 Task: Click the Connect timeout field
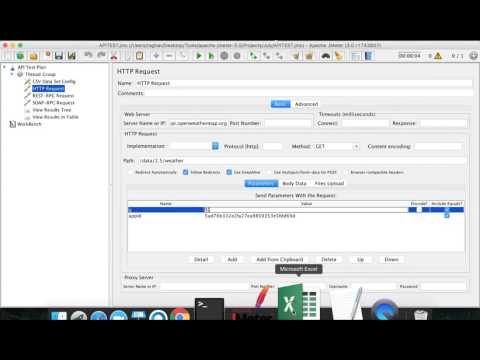point(365,123)
